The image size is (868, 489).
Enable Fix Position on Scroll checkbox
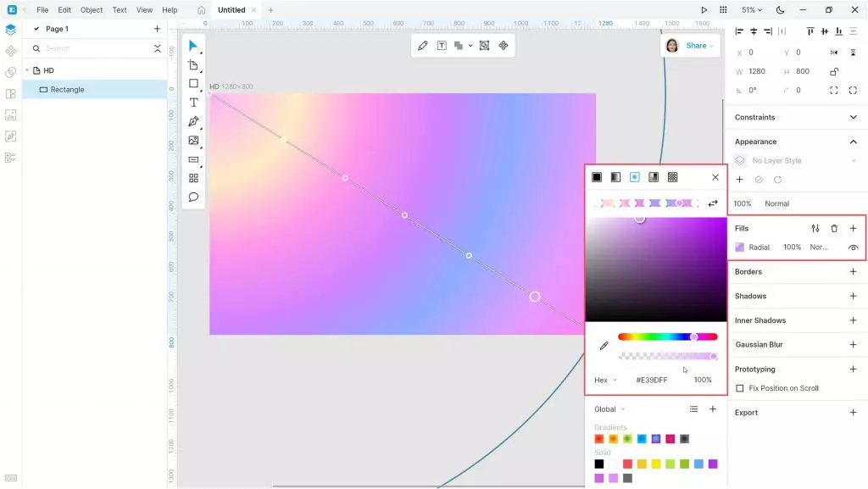[x=739, y=388]
